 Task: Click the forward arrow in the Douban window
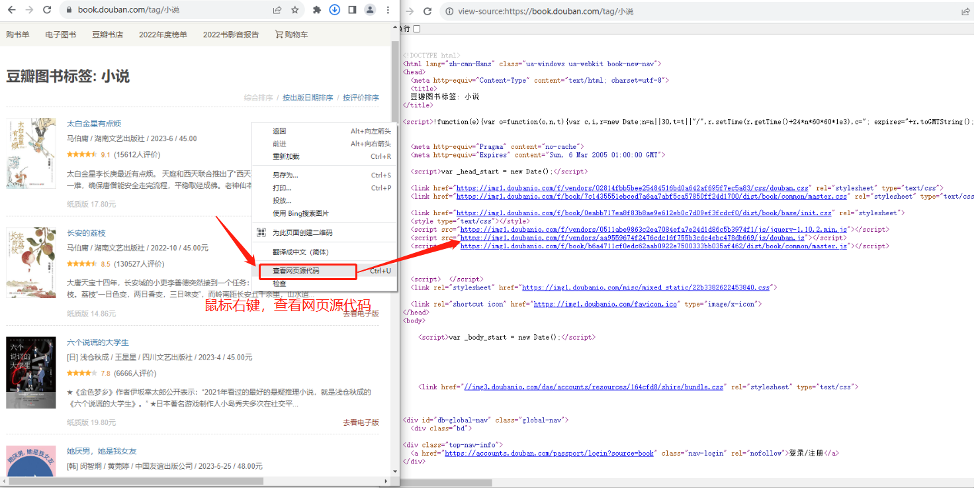(x=29, y=10)
